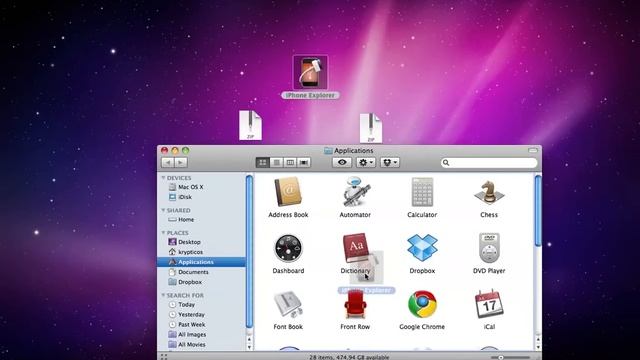Select the Chess app icon
This screenshot has height=360, width=640.
489,193
